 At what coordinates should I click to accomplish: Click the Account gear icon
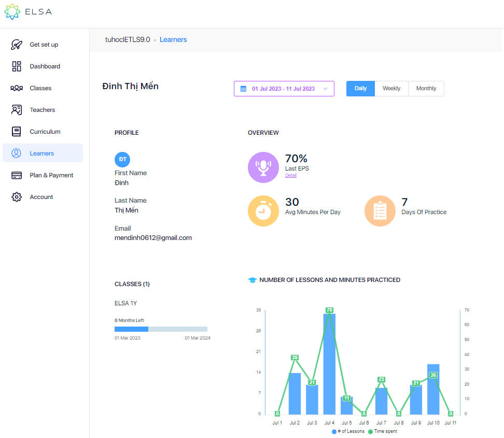coord(17,197)
